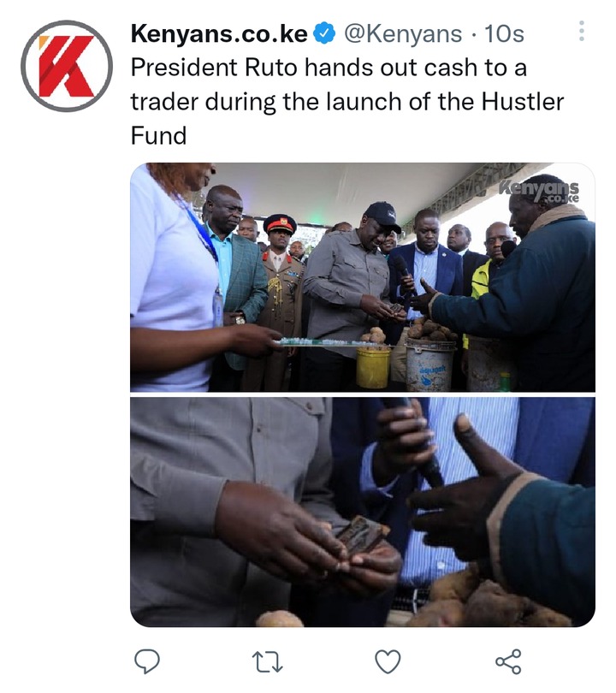616x693 pixels.
Task: Click the 10s timestamp
Action: click(504, 33)
